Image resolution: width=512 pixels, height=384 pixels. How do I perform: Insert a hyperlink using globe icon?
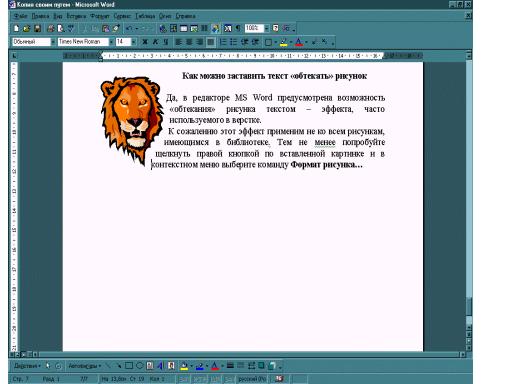(163, 28)
